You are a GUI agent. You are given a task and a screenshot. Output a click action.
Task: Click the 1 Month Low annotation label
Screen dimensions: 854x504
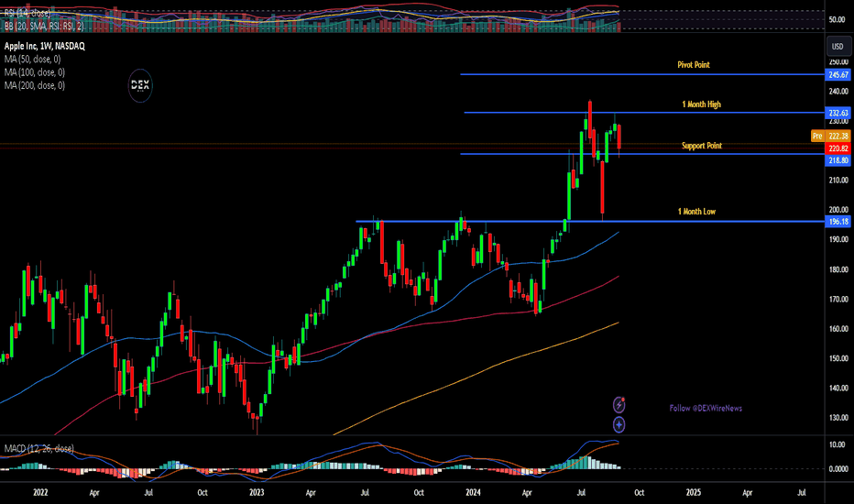696,212
